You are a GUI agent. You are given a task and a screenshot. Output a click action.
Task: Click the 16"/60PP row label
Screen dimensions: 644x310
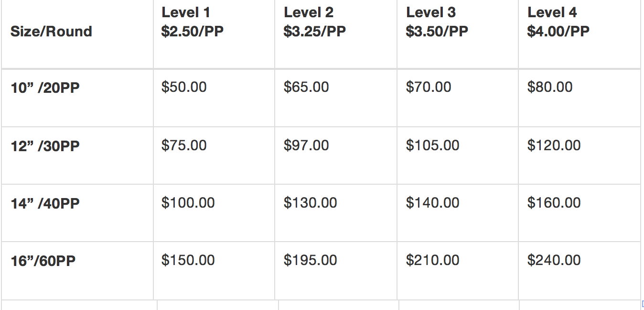[43, 261]
